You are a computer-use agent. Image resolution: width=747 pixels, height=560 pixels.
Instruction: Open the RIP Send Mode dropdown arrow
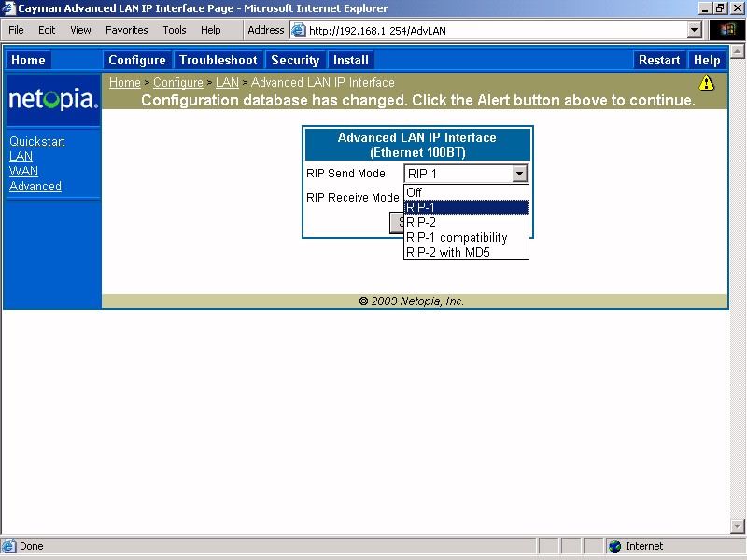pyautogui.click(x=520, y=174)
